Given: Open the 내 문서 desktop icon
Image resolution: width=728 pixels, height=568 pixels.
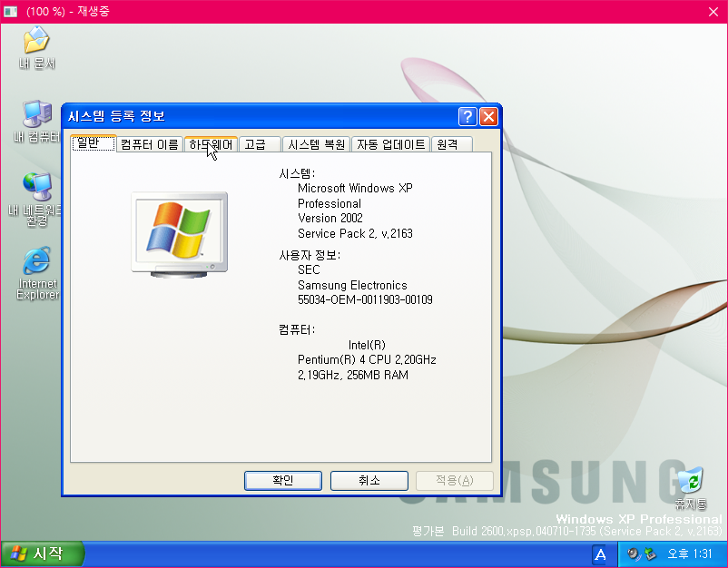Looking at the screenshot, I should point(36,48).
